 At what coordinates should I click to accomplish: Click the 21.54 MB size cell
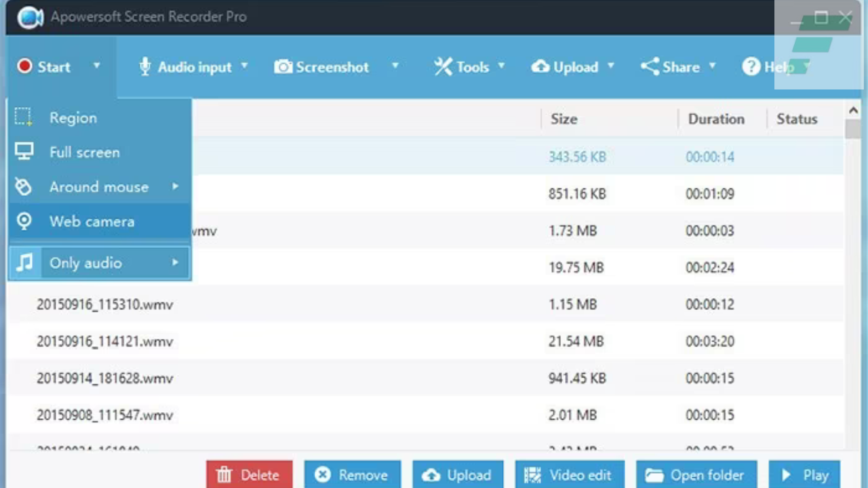pyautogui.click(x=576, y=341)
